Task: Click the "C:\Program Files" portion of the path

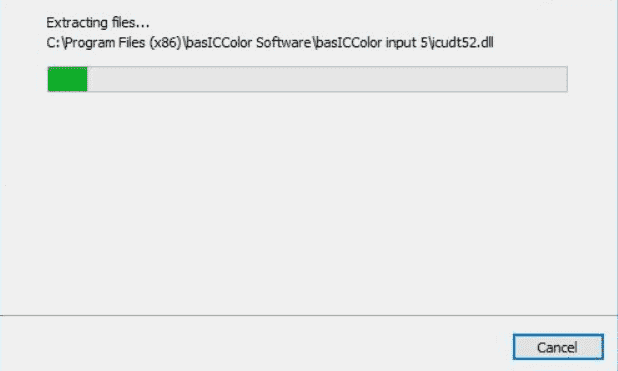Action: point(96,43)
